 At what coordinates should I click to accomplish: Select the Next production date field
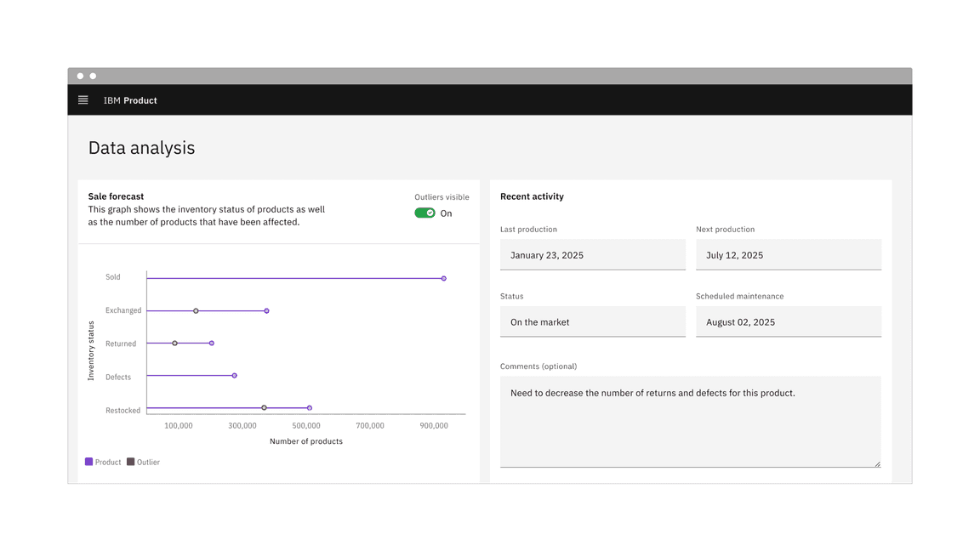click(788, 255)
